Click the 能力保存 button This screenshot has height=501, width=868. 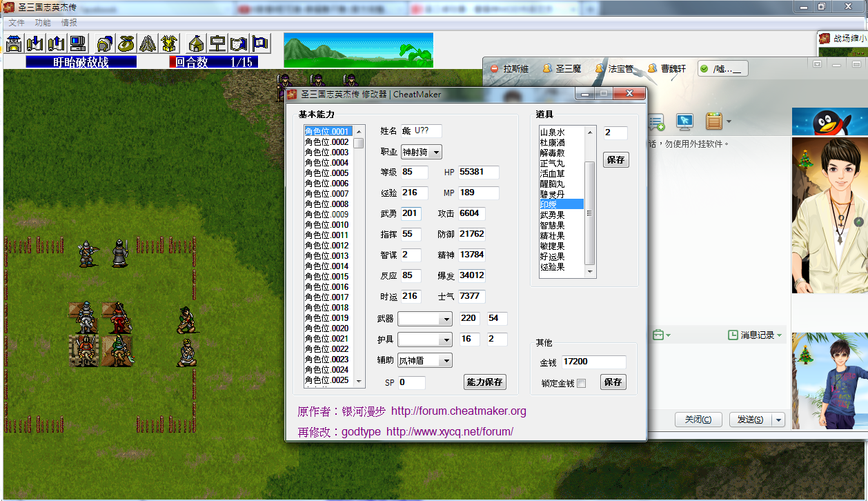[484, 382]
